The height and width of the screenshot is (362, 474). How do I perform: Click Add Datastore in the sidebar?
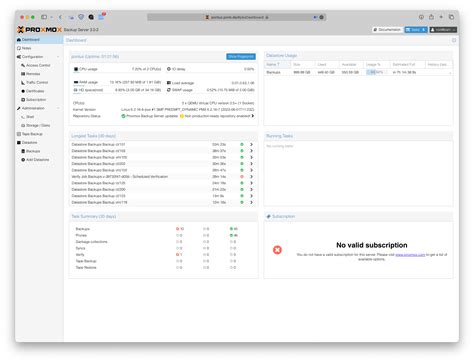coord(37,160)
